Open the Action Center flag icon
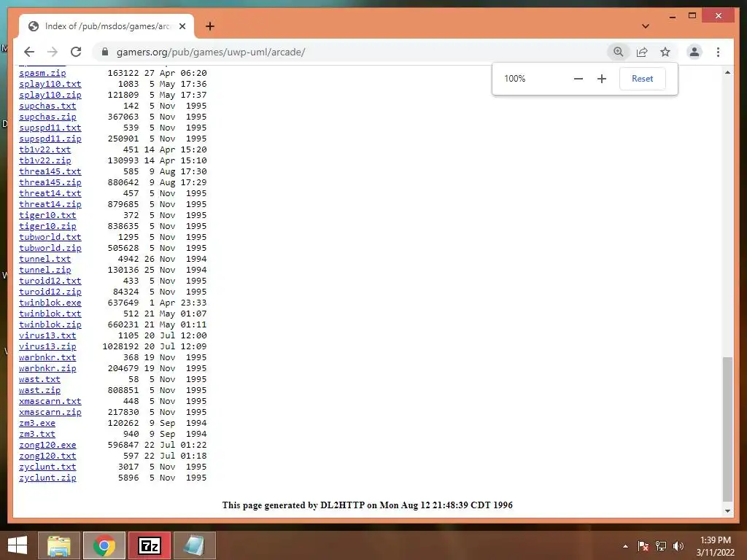This screenshot has height=560, width=747. (643, 546)
